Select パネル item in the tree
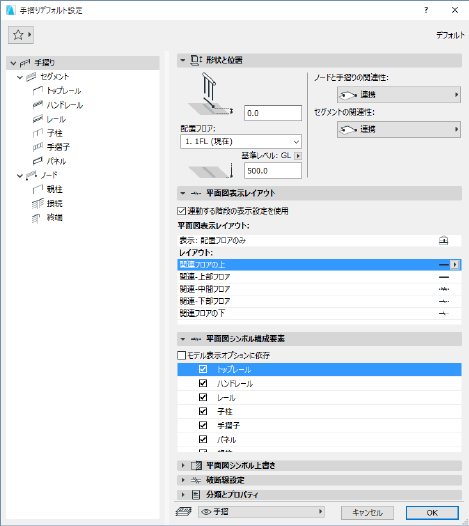Viewport: 469px width, 526px height. coord(56,161)
